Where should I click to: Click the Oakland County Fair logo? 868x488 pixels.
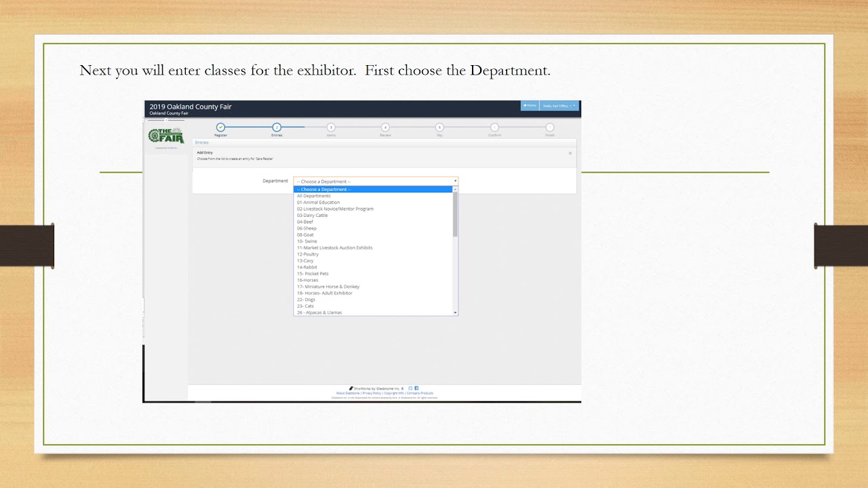click(166, 136)
